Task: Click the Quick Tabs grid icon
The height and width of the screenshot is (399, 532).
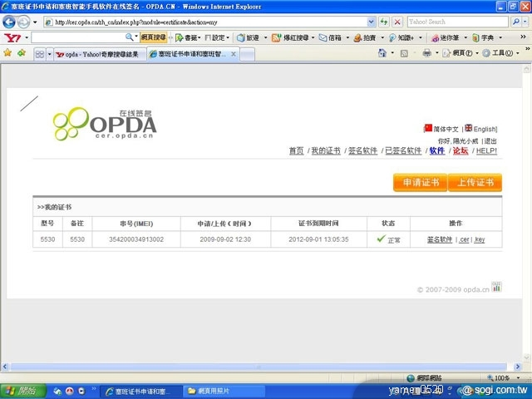Action: click(x=39, y=54)
